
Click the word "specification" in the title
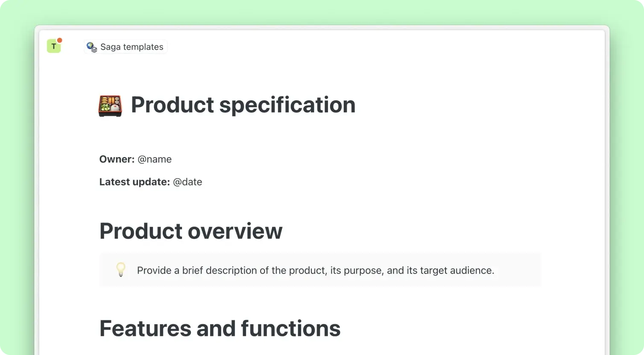287,105
